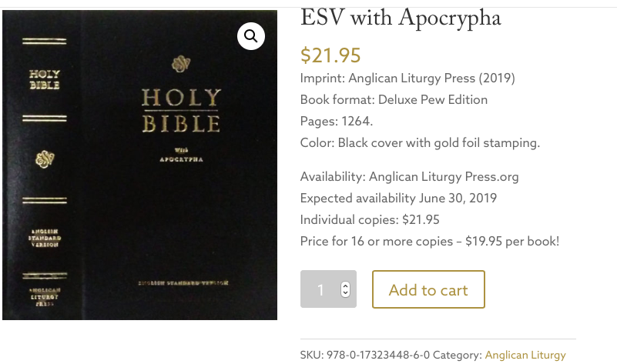Image resolution: width=617 pixels, height=364 pixels.
Task: Click the magnifier zoom icon on the image
Action: (x=251, y=35)
